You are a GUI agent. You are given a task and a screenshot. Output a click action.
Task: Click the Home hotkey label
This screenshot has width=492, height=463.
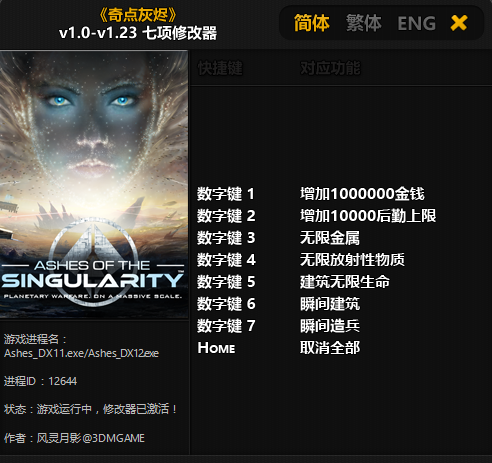[x=216, y=348]
